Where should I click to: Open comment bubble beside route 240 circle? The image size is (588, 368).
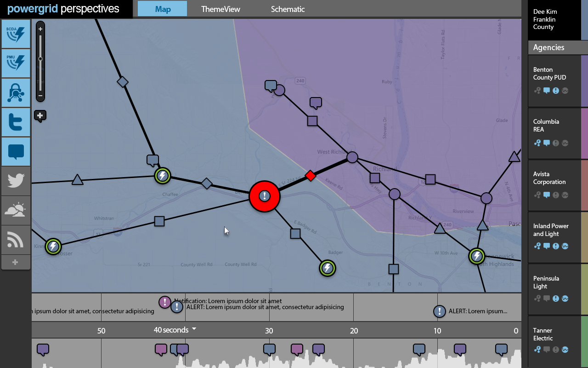tap(271, 86)
